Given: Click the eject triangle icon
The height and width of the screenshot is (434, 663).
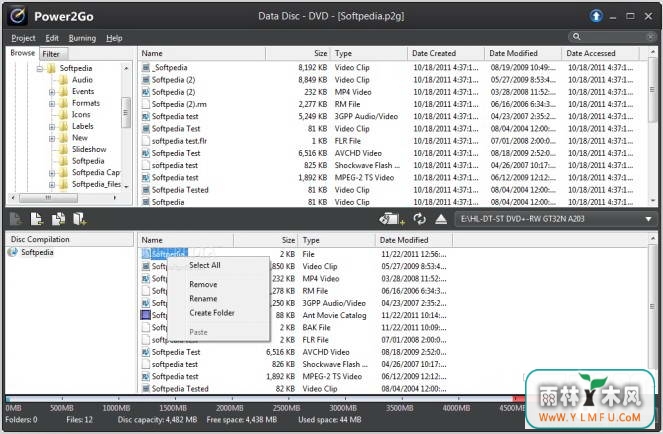Looking at the screenshot, I should click(x=441, y=219).
